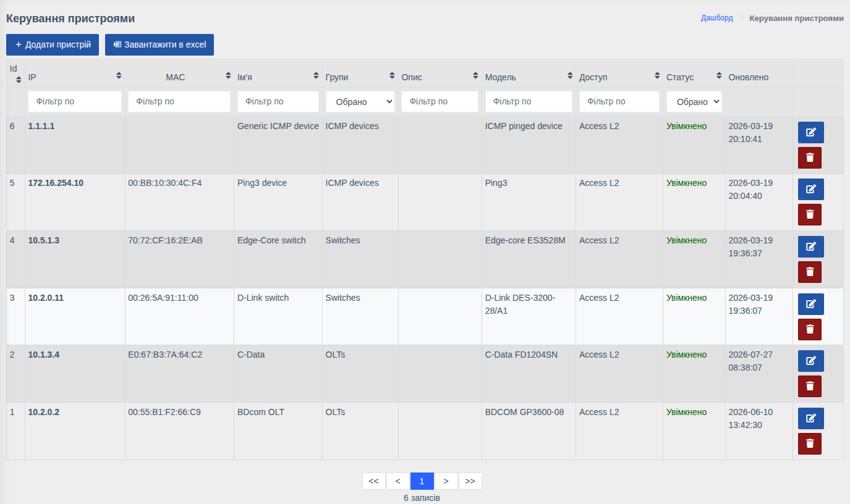Viewport: 850px width, 504px height.
Task: Focus the MAC filter field
Action: point(179,101)
